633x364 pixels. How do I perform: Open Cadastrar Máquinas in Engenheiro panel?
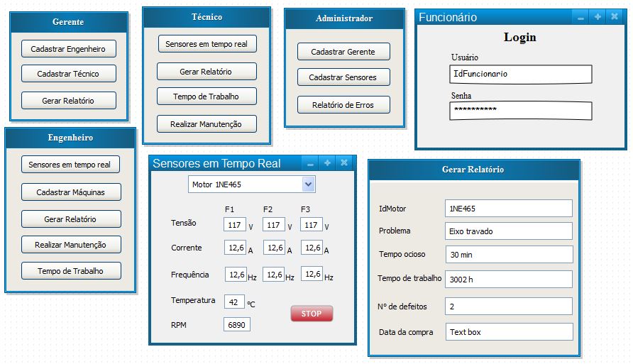click(70, 192)
